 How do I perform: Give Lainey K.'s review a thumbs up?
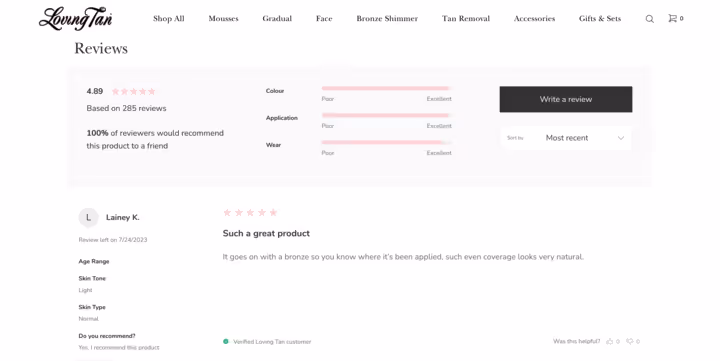click(610, 341)
